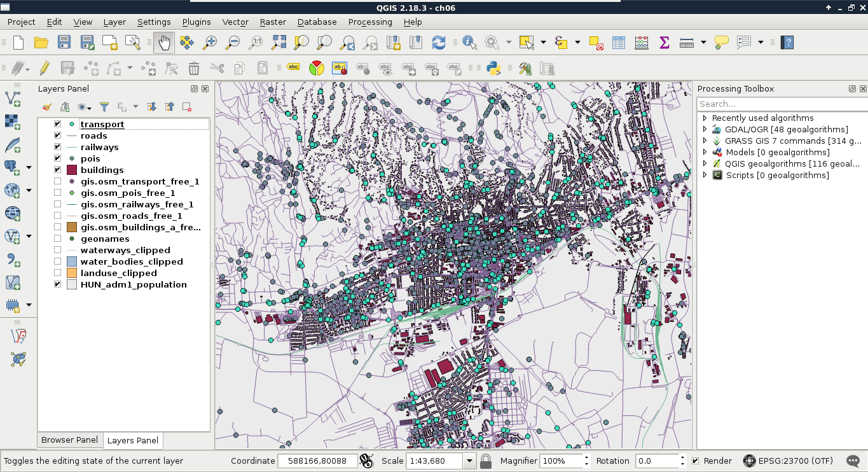Open the attribute table icon
The image size is (868, 472).
click(619, 43)
